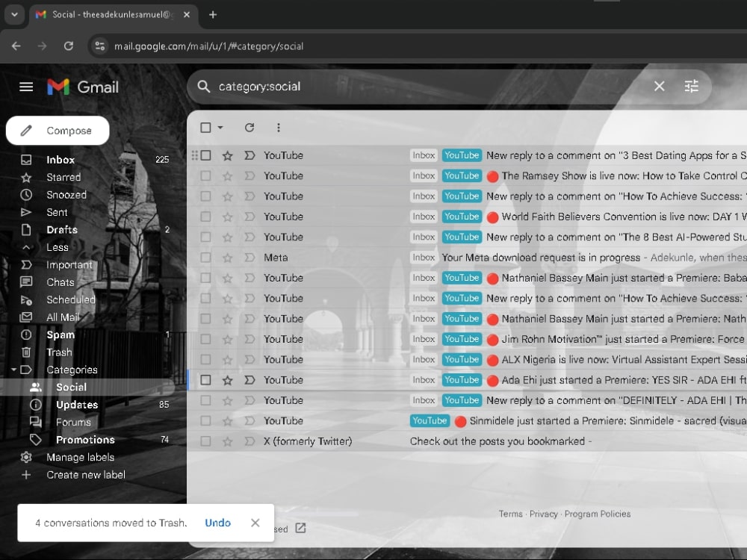Open a new browser tab
Image resolution: width=747 pixels, height=560 pixels.
coord(213,15)
